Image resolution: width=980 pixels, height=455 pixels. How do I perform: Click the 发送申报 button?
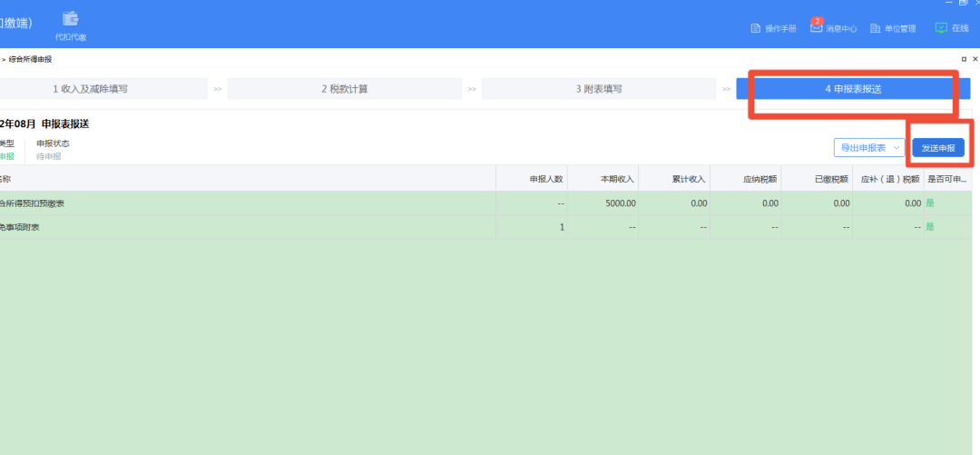(x=938, y=148)
